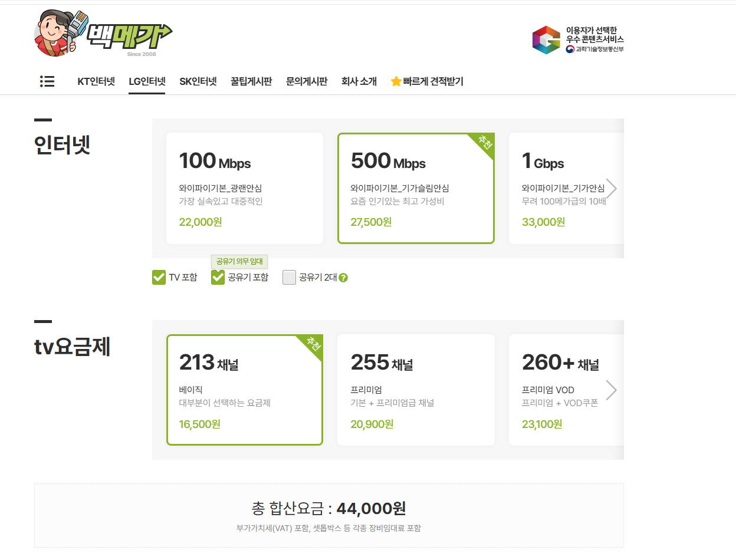
Task: Select the LG인터넷 menu item
Action: [147, 81]
